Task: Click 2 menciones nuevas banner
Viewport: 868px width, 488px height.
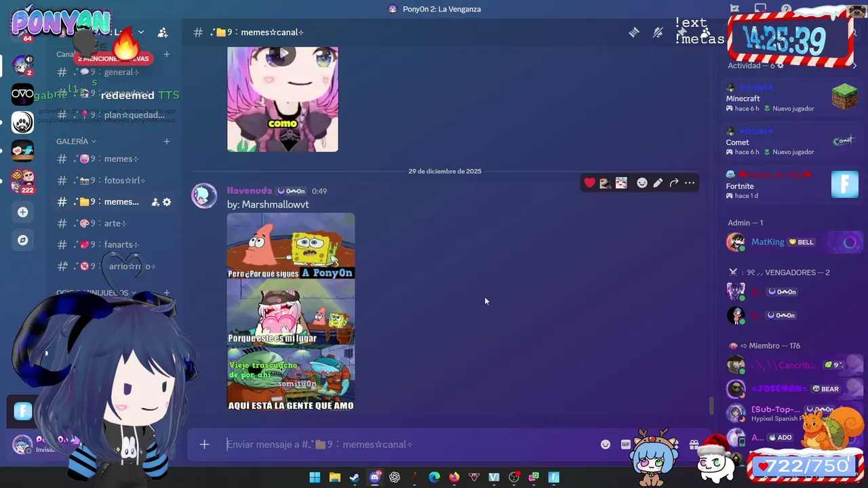Action: click(113, 59)
